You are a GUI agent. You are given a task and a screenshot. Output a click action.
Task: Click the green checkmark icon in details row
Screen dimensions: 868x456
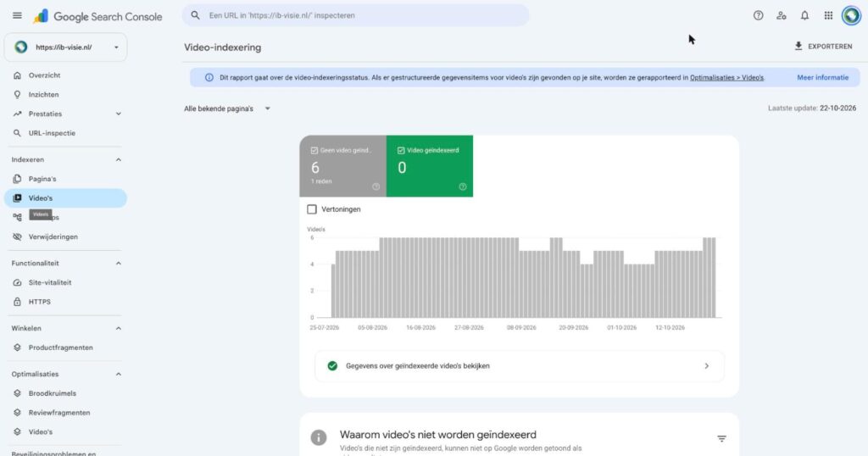tap(332, 366)
